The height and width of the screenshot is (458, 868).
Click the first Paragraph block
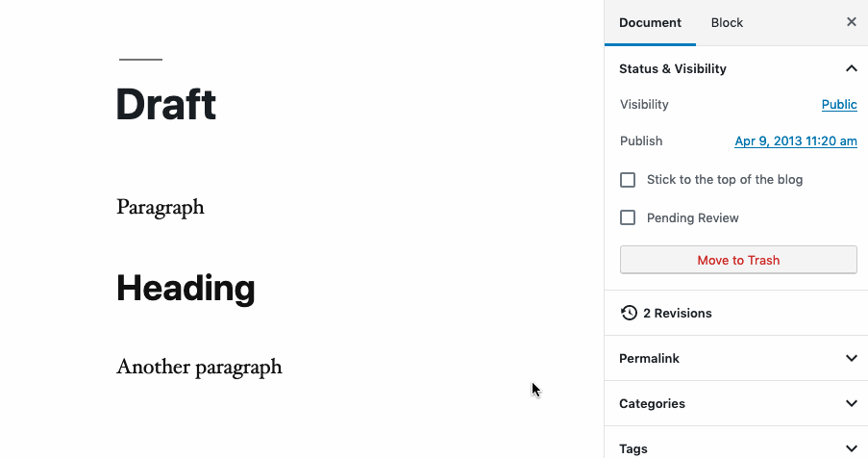[161, 207]
